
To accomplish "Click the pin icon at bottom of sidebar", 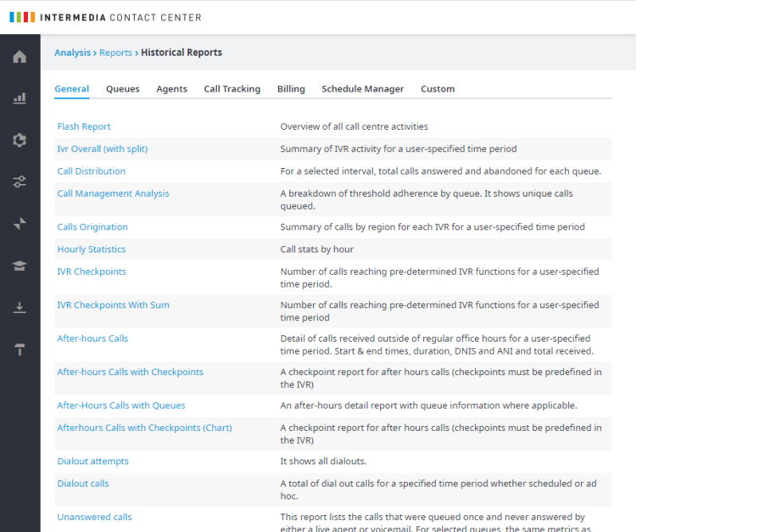I will (x=19, y=348).
